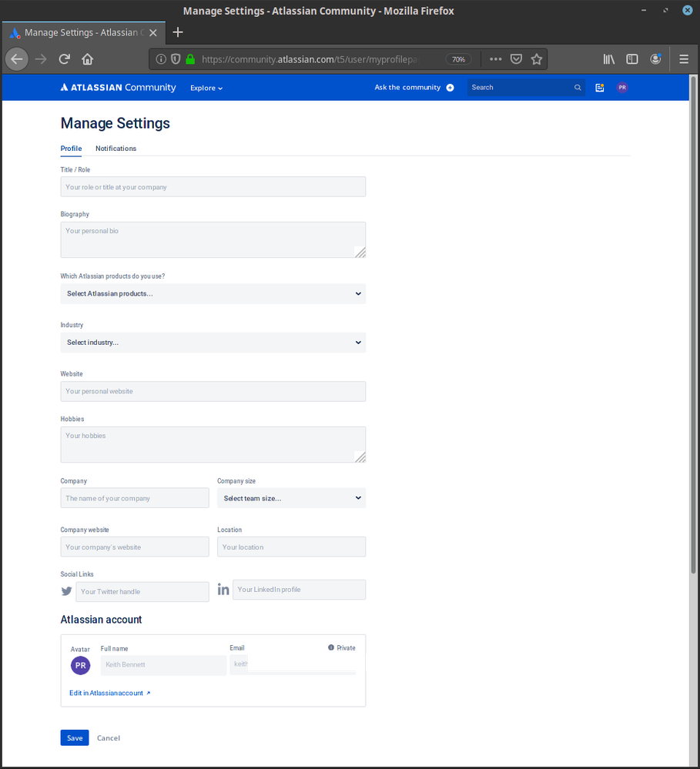
Task: Open tracking protection shield icon
Action: (176, 59)
